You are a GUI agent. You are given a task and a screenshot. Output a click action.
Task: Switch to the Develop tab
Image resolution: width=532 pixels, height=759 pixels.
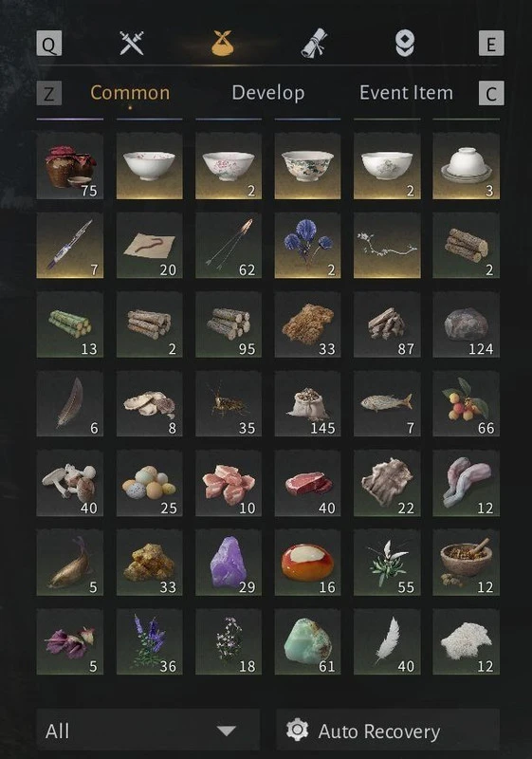tap(268, 92)
